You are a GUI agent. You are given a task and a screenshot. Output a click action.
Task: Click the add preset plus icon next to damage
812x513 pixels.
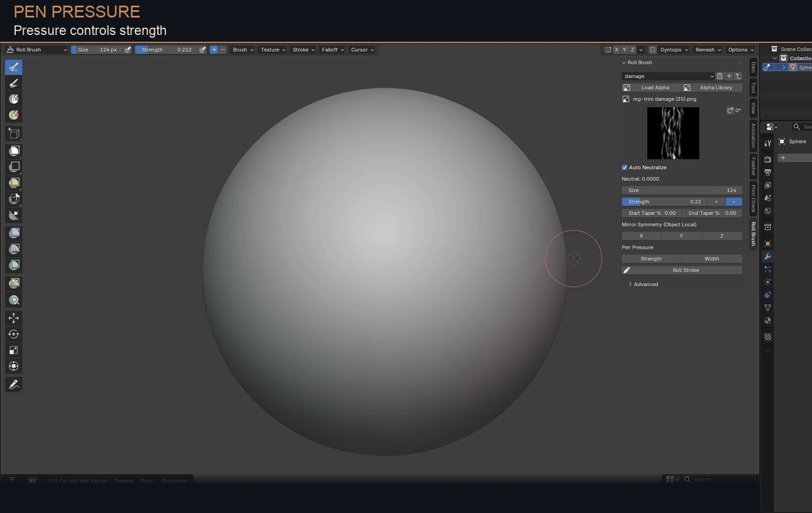coord(729,76)
